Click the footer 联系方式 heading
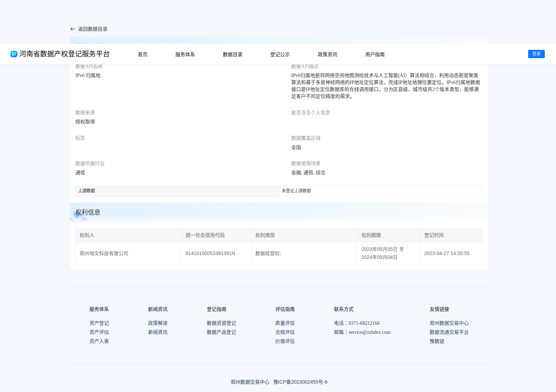 344,309
